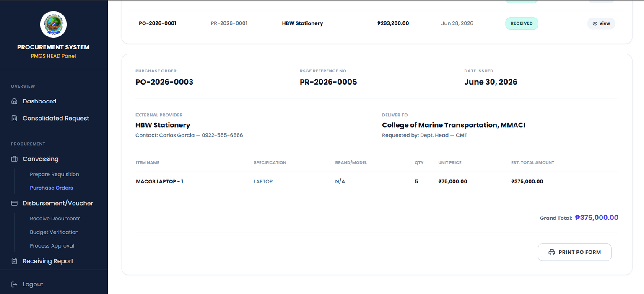Click PO-2026-0001 order number
The image size is (644, 294).
coord(158,23)
